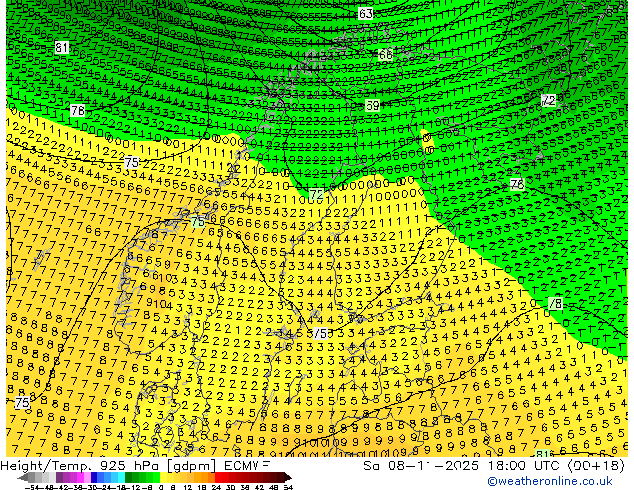This screenshot has width=634, height=490.
Task: Click the yellow legend swatch near 0
Action: (164, 478)
